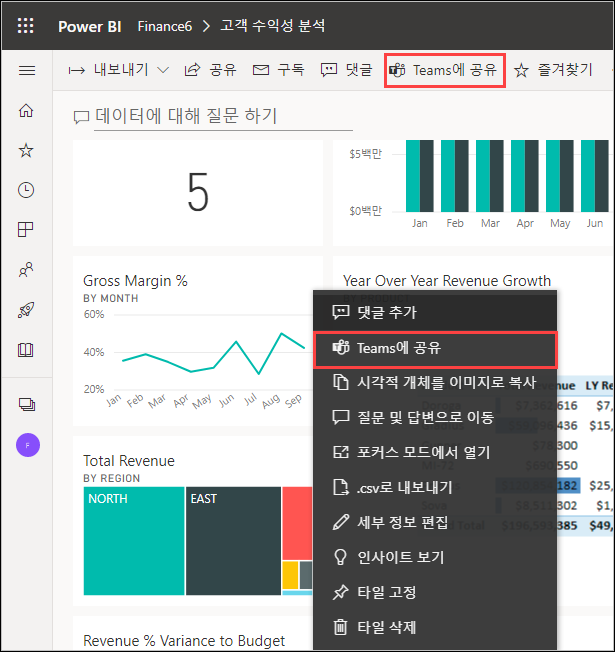Click the Mar bars in column chart

(x=490, y=176)
